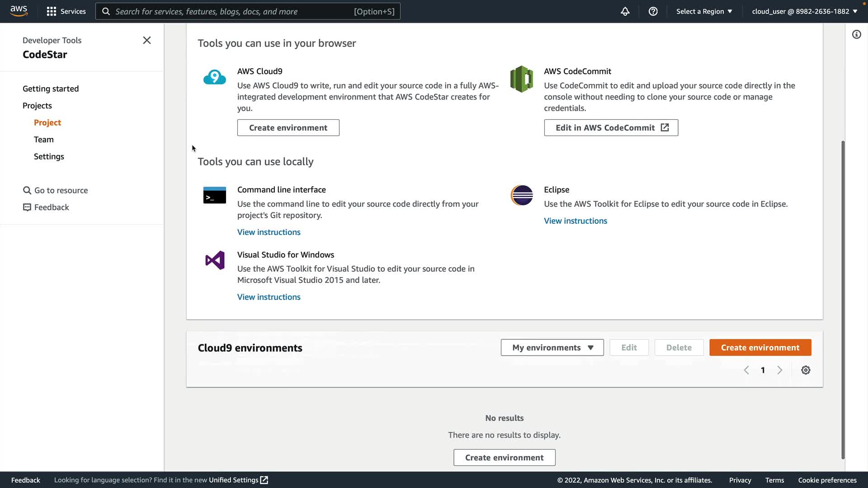Open the notifications bell
This screenshot has width=868, height=488.
(625, 11)
